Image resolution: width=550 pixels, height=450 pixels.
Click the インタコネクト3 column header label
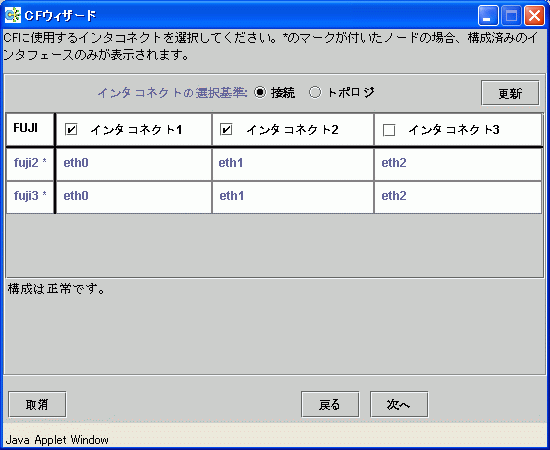pos(454,130)
